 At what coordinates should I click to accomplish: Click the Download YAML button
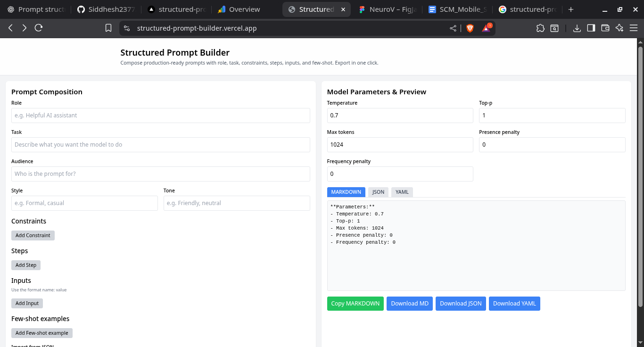tap(514, 304)
